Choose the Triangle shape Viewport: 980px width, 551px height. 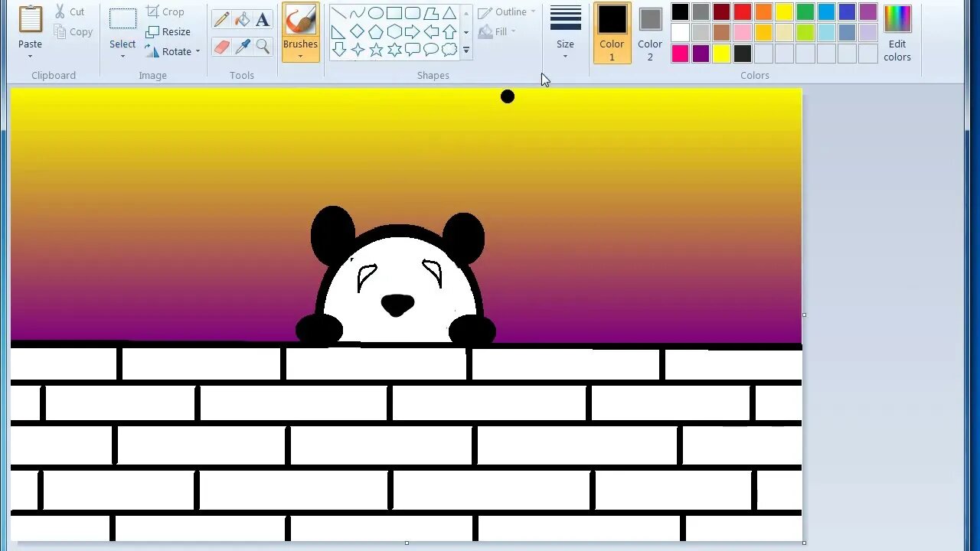tap(449, 13)
